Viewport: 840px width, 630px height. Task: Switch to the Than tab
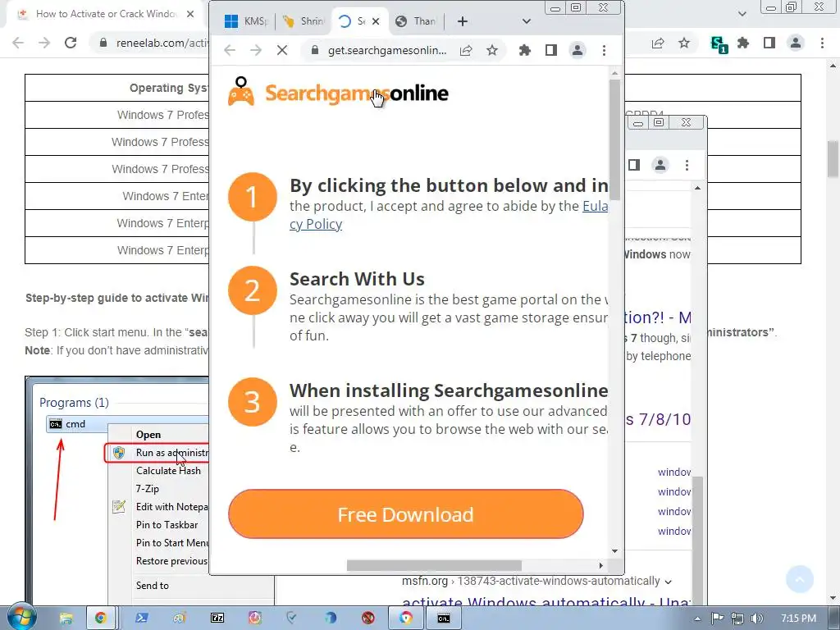click(x=416, y=21)
